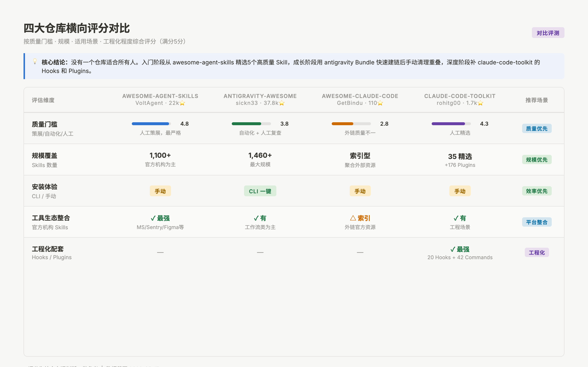This screenshot has width=588, height=367.
Task: Click the star icon after rohitg00 1.7k
Action: pos(480,103)
